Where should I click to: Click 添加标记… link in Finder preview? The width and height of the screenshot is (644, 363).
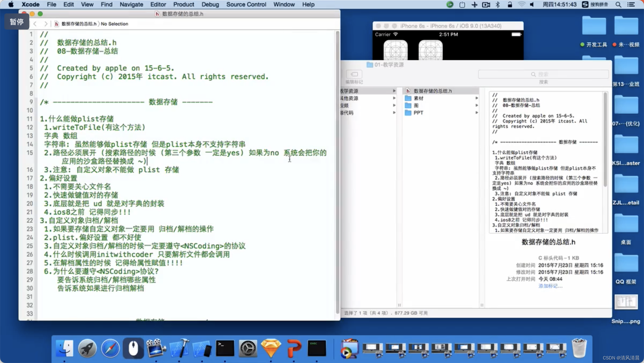(550, 286)
